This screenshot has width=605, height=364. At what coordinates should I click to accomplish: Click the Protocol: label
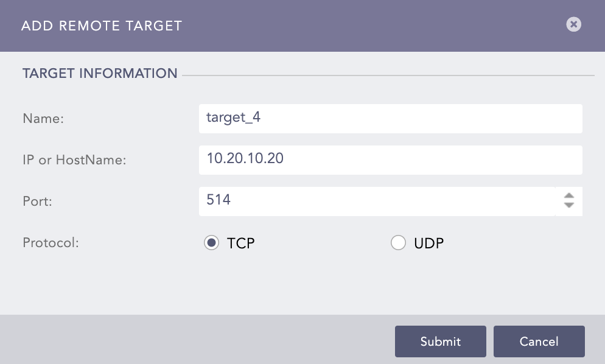pyautogui.click(x=47, y=242)
